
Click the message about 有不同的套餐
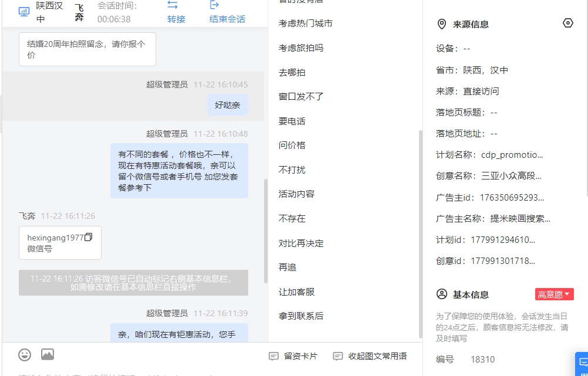click(x=179, y=171)
